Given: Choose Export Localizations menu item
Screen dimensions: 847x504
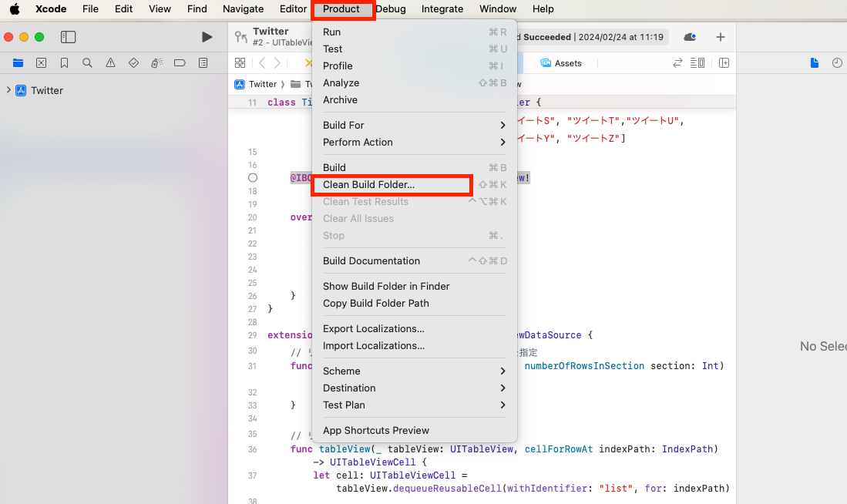Looking at the screenshot, I should (415, 328).
